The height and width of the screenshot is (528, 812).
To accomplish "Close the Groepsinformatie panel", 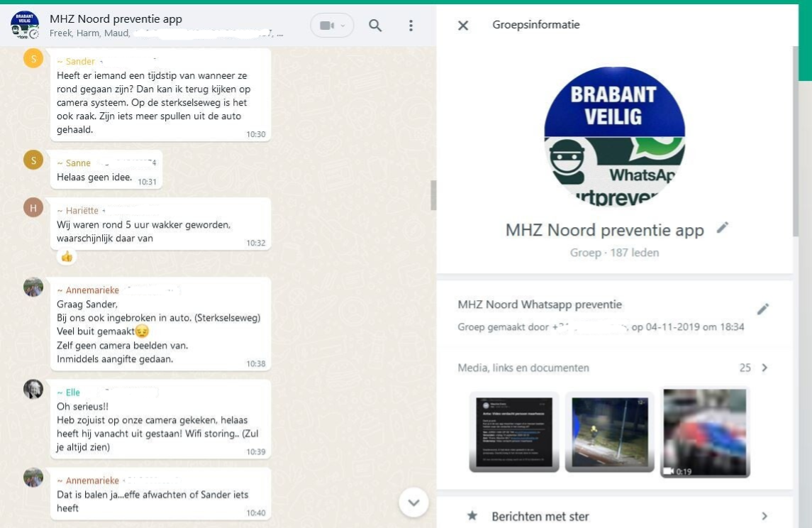I will (x=463, y=25).
